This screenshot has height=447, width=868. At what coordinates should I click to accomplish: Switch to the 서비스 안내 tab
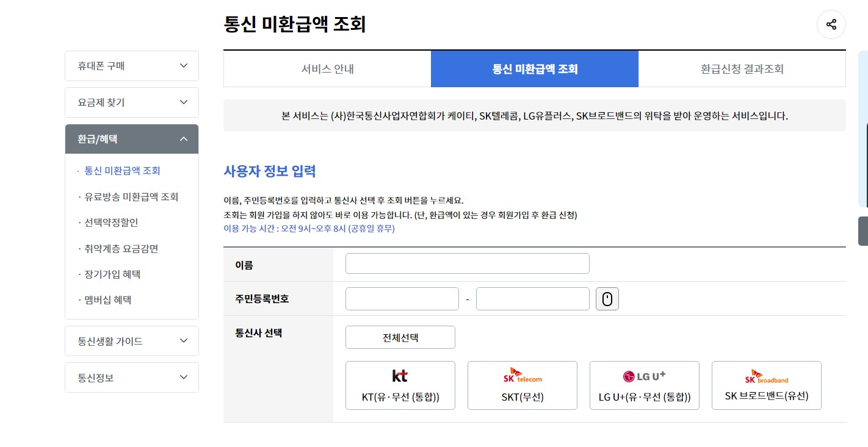327,68
